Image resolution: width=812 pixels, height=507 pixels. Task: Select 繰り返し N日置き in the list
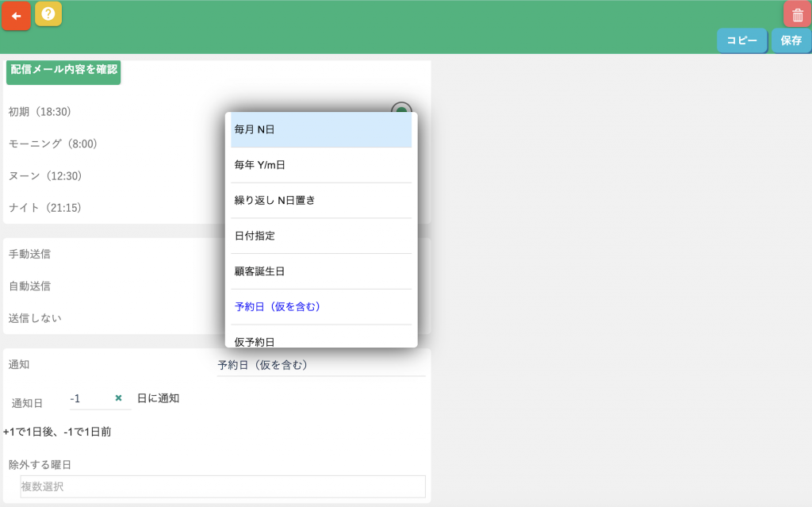(x=321, y=201)
